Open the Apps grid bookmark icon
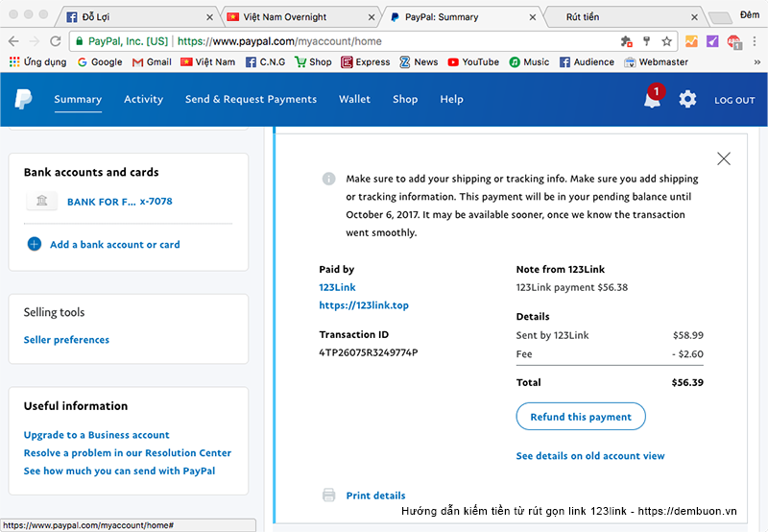 [14, 62]
